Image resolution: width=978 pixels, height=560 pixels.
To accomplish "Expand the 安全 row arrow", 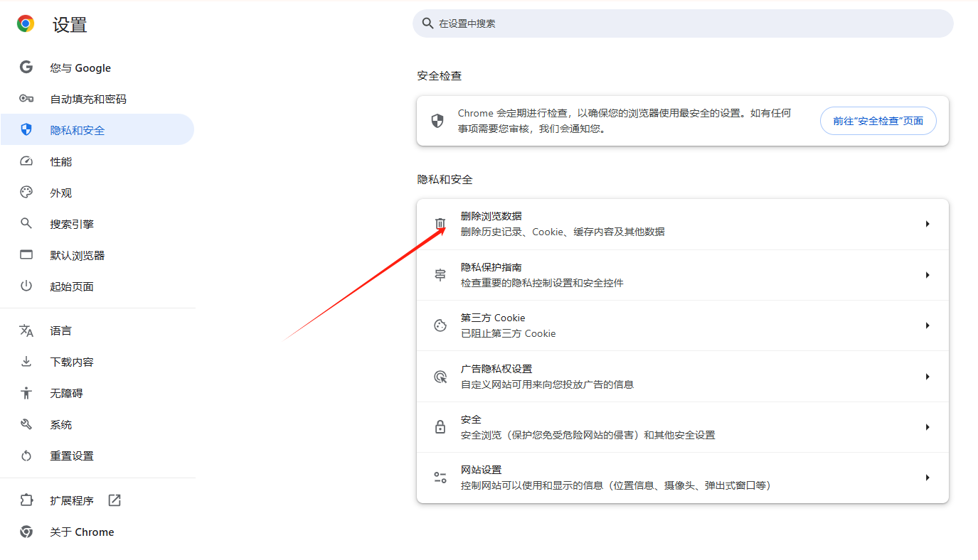I will tap(927, 427).
